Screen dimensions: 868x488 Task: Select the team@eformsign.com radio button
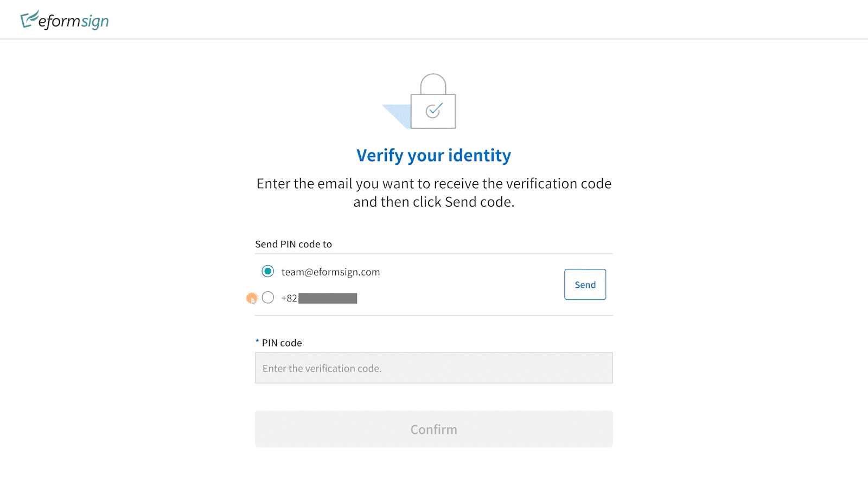pyautogui.click(x=268, y=271)
